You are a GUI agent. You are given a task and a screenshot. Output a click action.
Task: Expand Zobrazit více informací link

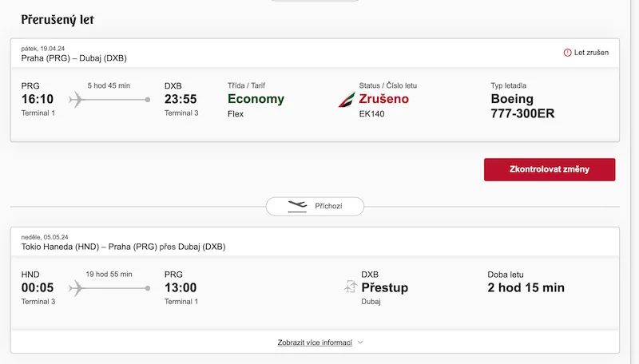(x=315, y=342)
